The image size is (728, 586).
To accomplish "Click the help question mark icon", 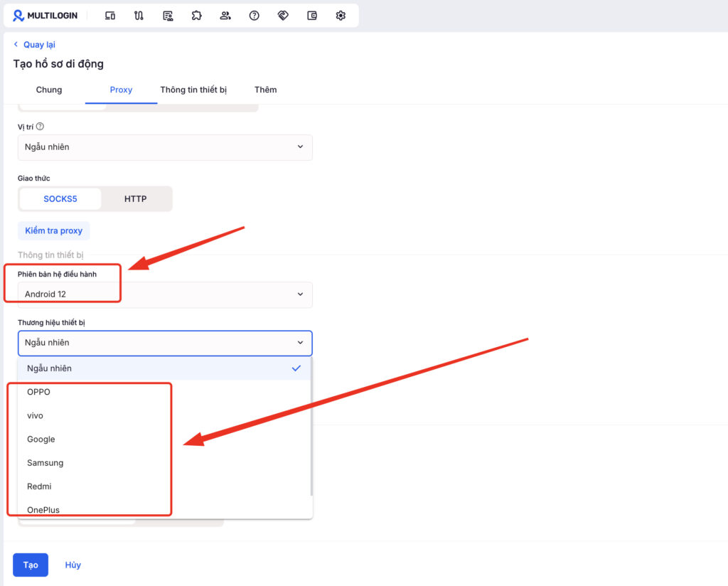I will [x=254, y=15].
